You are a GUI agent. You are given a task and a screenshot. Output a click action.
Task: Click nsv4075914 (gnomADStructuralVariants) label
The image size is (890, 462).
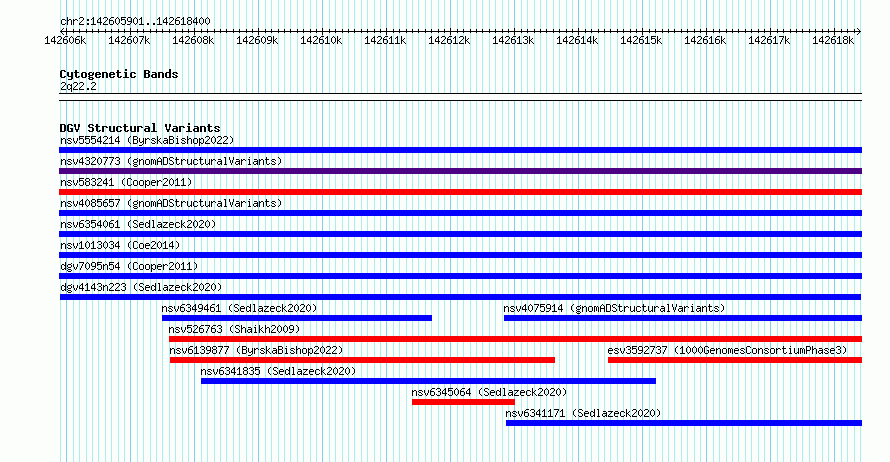tap(614, 308)
